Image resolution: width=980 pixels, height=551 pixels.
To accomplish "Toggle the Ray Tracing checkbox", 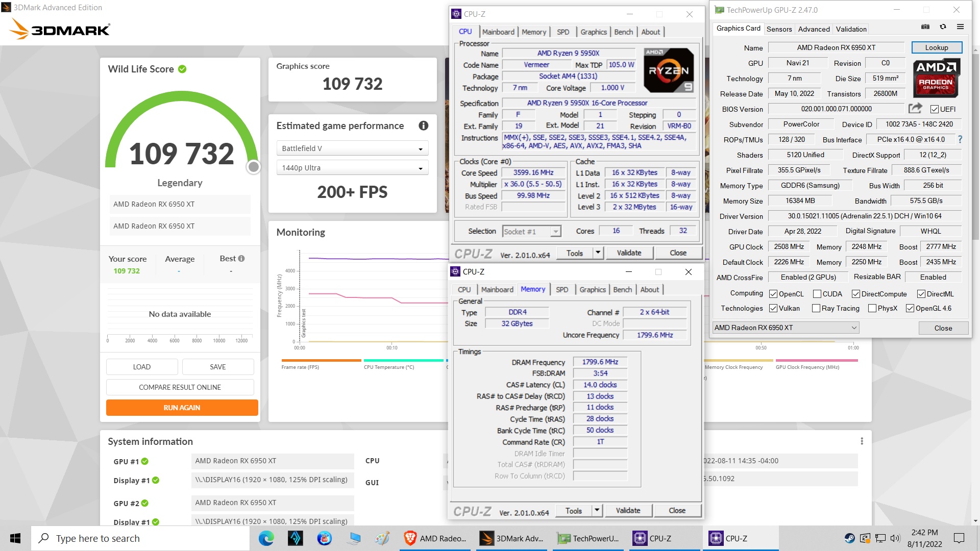I will tap(816, 308).
